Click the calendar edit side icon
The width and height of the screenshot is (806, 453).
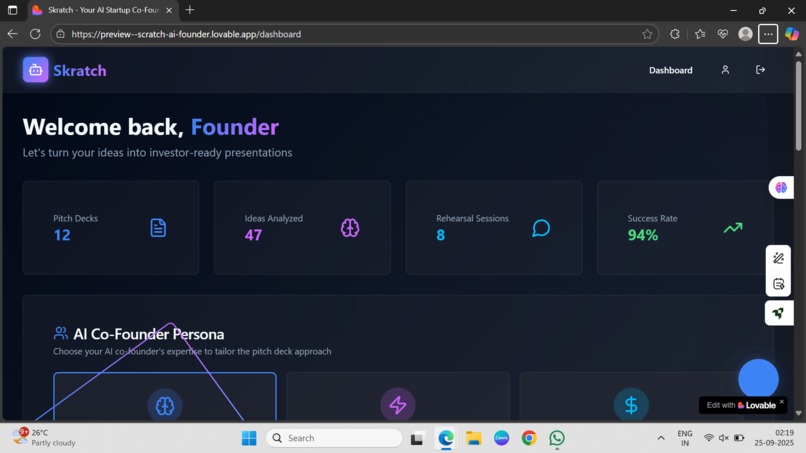click(x=779, y=284)
